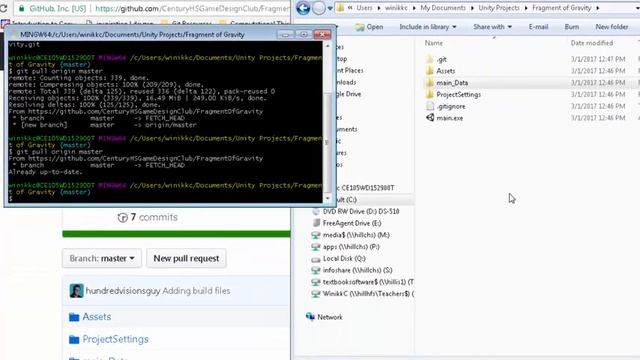
Task: Click Users in the breadcrumb path
Action: (x=364, y=8)
